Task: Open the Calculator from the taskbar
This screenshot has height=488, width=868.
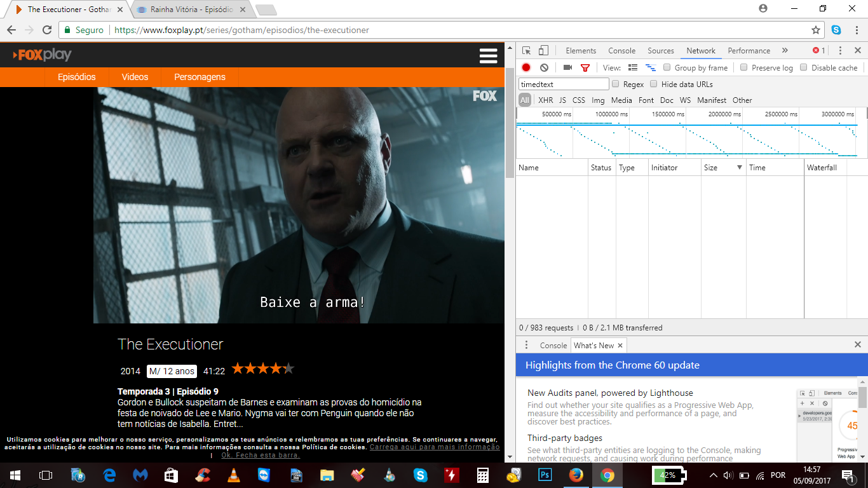Action: (x=482, y=475)
